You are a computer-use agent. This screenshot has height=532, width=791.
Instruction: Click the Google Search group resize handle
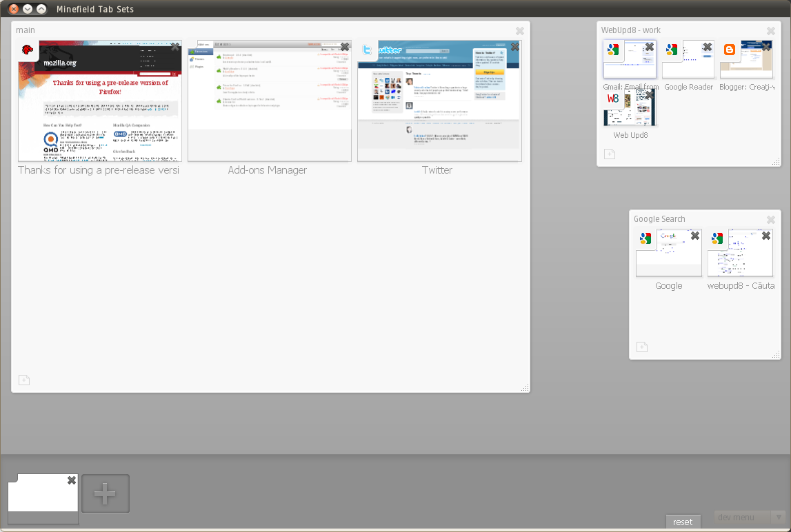coord(777,354)
